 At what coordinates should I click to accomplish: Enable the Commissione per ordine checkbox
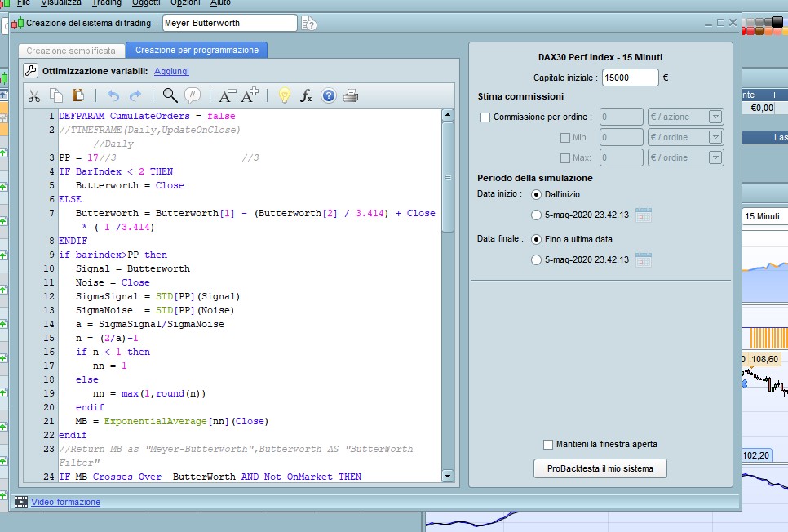click(x=485, y=117)
